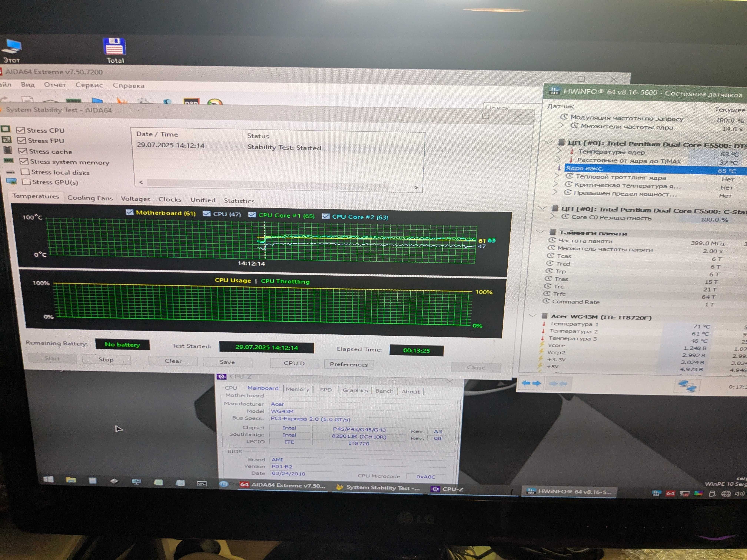Open the File Explorer taskbar icon
The height and width of the screenshot is (560, 747).
(x=71, y=480)
